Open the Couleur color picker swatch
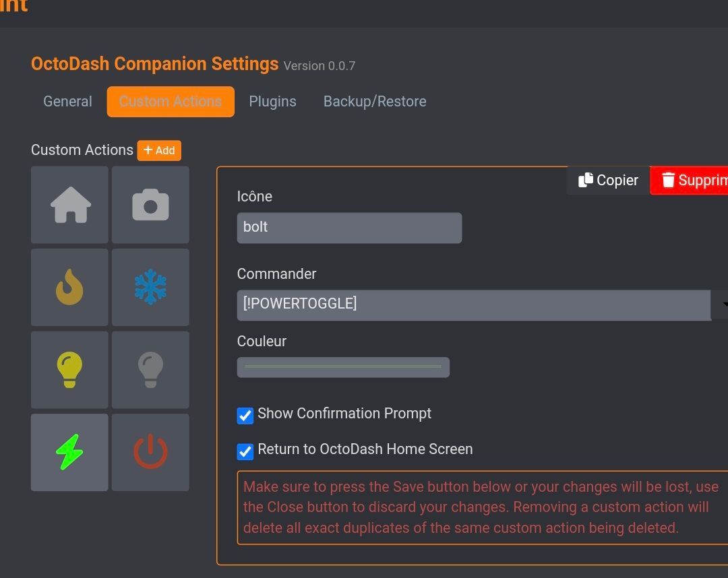Image resolution: width=728 pixels, height=578 pixels. [343, 367]
